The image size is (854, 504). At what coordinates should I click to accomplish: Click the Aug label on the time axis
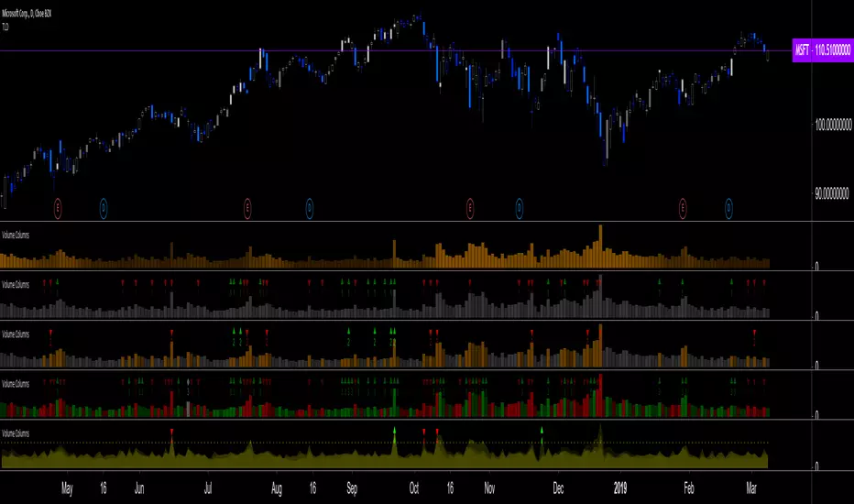(x=277, y=488)
